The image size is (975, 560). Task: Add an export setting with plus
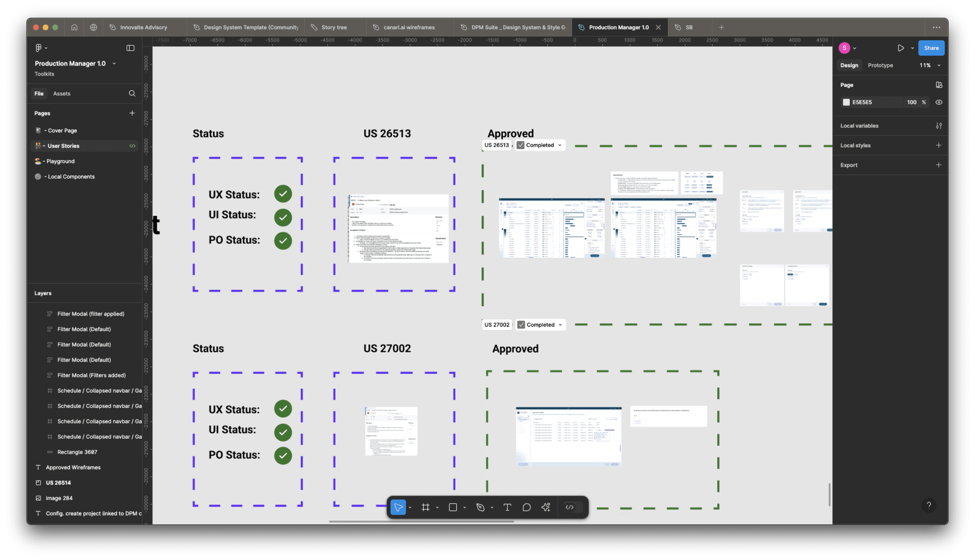point(939,165)
